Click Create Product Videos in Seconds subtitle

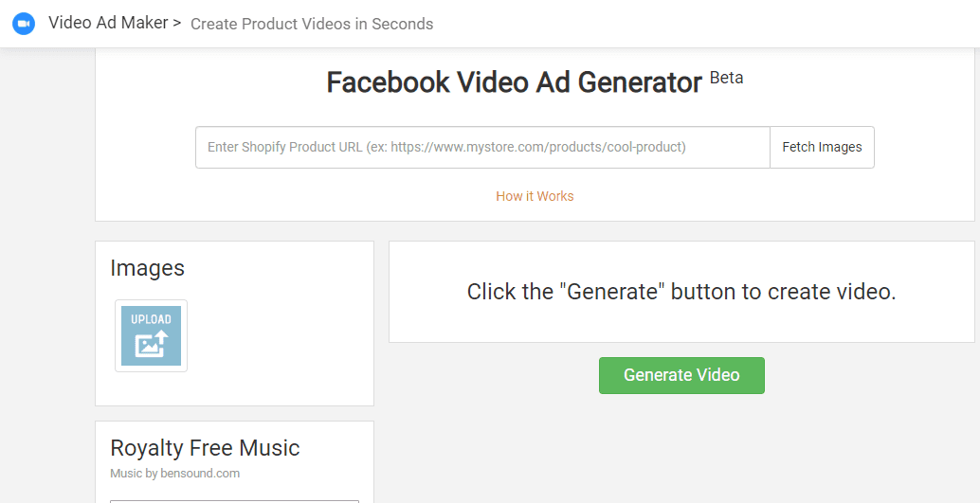pos(312,25)
